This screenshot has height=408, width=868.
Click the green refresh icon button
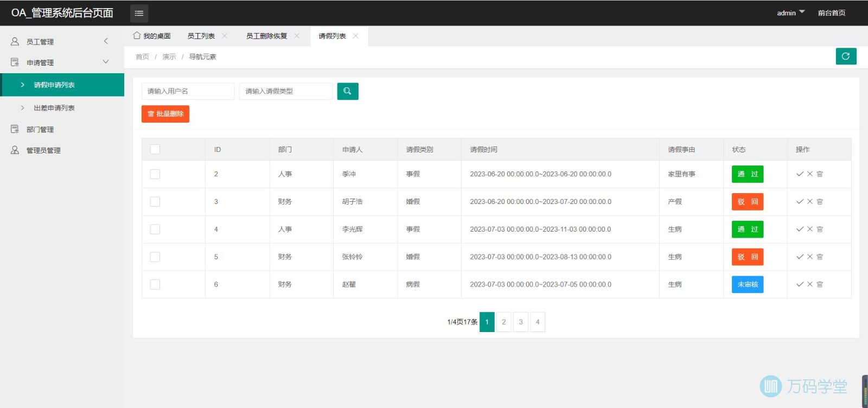coord(846,56)
